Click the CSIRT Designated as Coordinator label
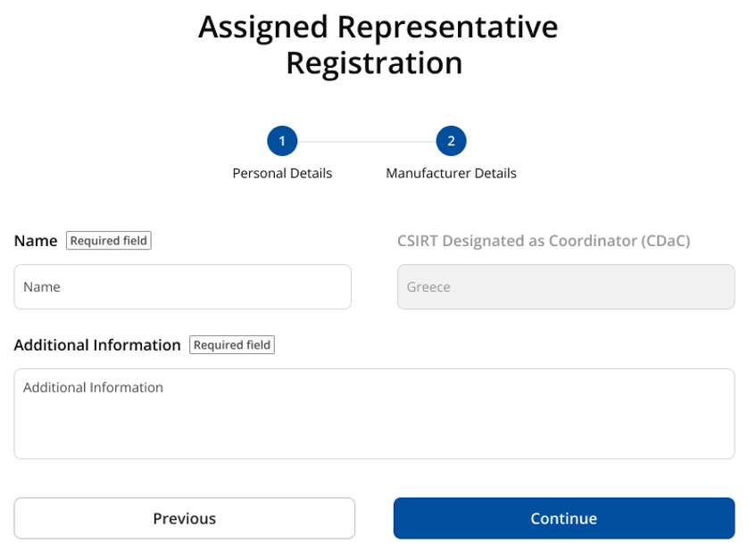The height and width of the screenshot is (552, 756). point(544,241)
